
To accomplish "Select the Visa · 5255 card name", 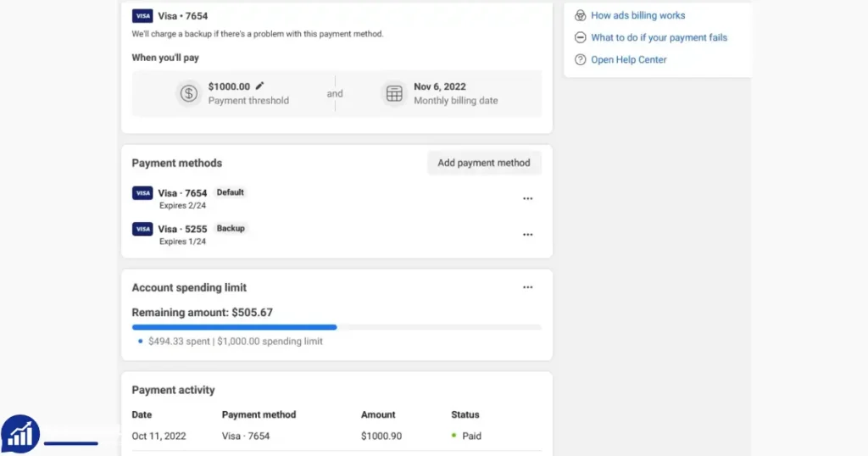I will [x=182, y=229].
